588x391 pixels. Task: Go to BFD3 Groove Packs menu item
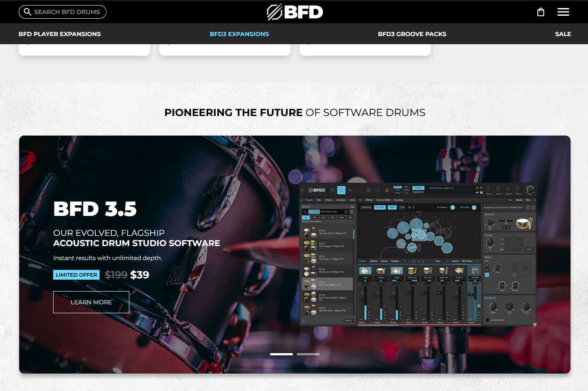412,34
